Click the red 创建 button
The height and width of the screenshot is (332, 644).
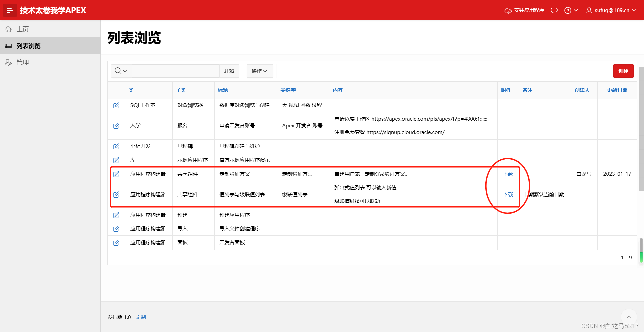pyautogui.click(x=623, y=71)
